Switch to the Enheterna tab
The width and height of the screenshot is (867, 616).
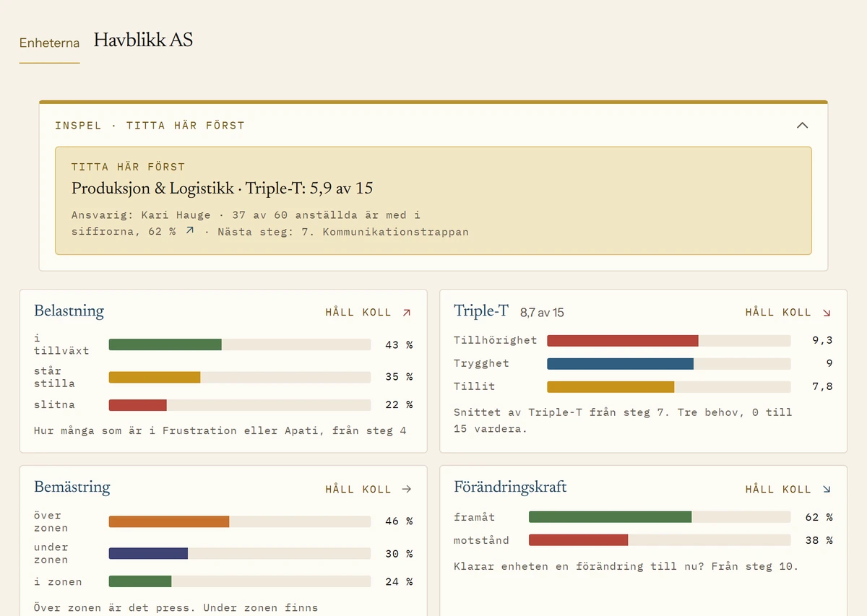click(x=49, y=43)
